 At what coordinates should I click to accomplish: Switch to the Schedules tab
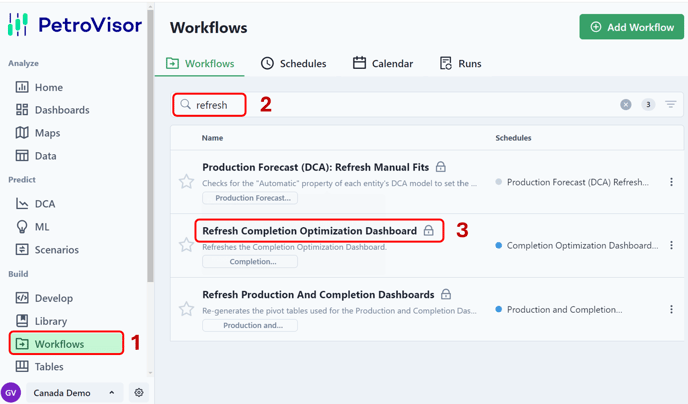tap(294, 64)
